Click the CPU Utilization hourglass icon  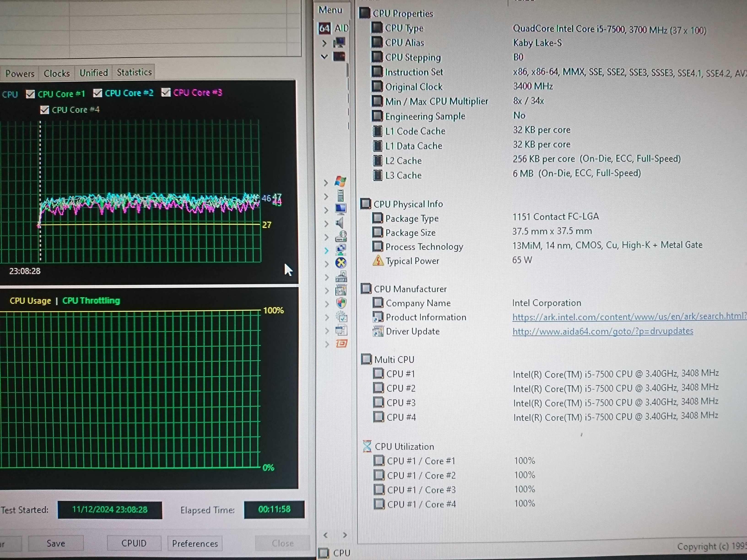point(367,446)
